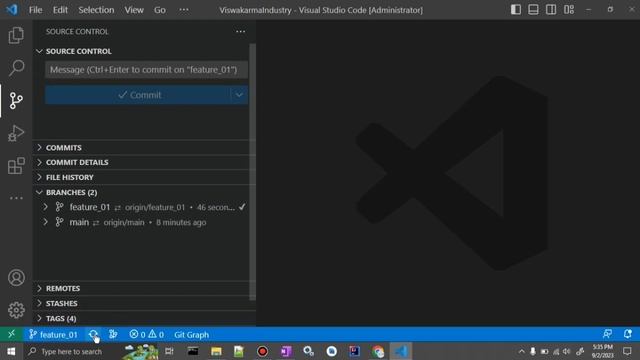Image resolution: width=640 pixels, height=360 pixels.
Task: Expand the feature_01 branch node
Action: pyautogui.click(x=45, y=207)
